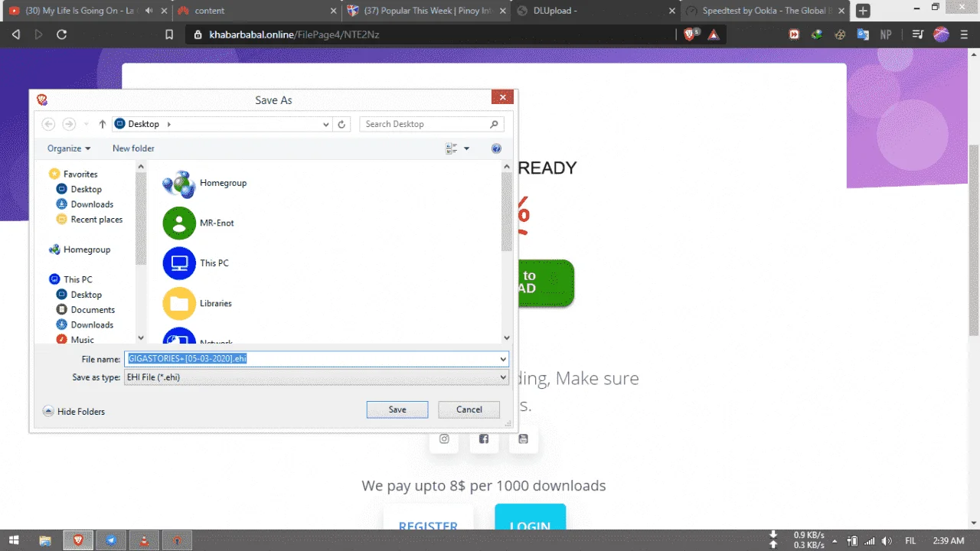The image size is (980, 551).
Task: Click the Facebook share icon on page
Action: coord(484,439)
